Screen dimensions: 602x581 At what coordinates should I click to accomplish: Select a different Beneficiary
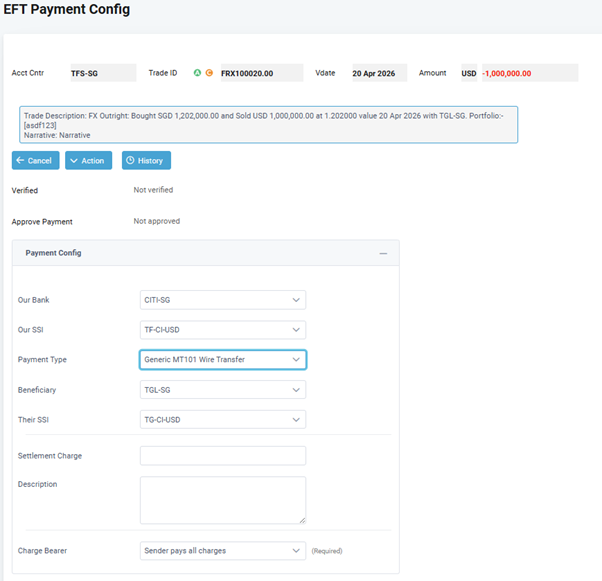(223, 390)
